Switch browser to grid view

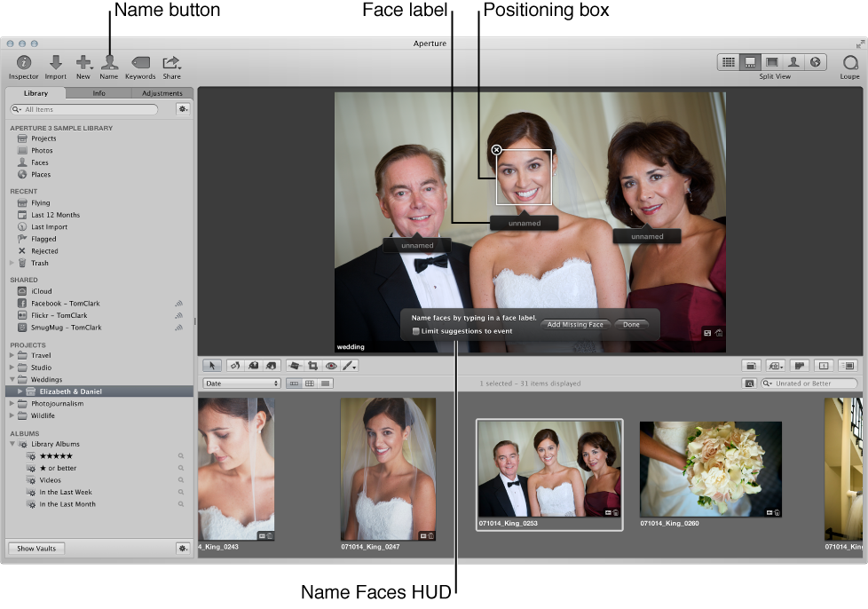[310, 384]
